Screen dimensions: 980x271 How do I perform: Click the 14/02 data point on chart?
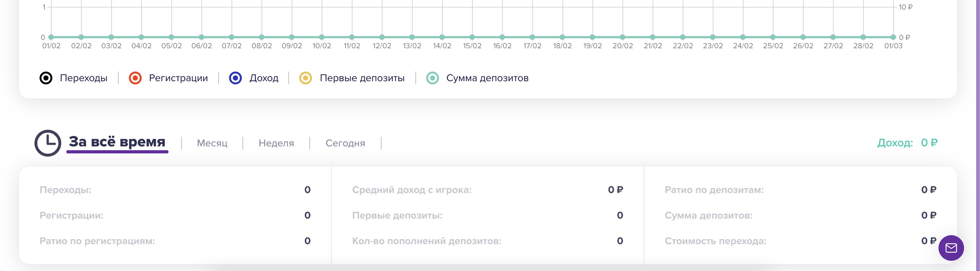pos(442,37)
